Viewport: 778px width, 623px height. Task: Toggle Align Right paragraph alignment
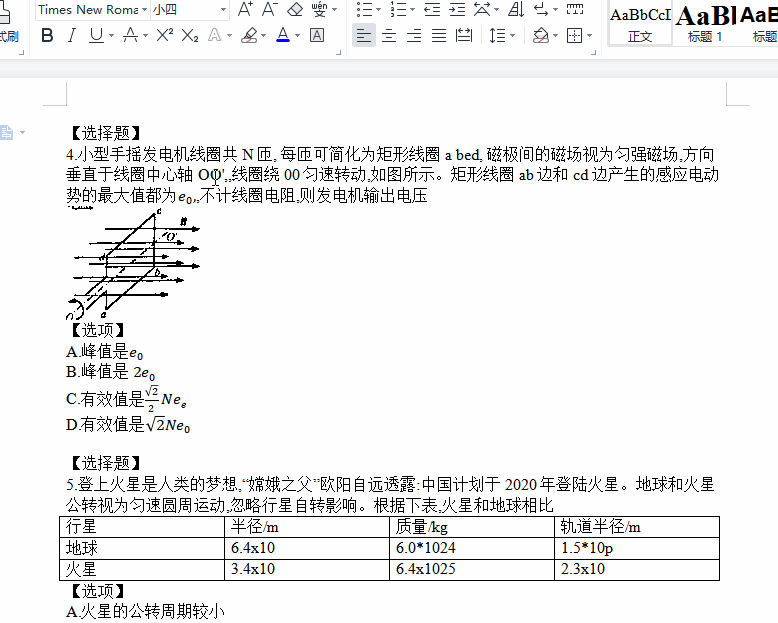[414, 35]
